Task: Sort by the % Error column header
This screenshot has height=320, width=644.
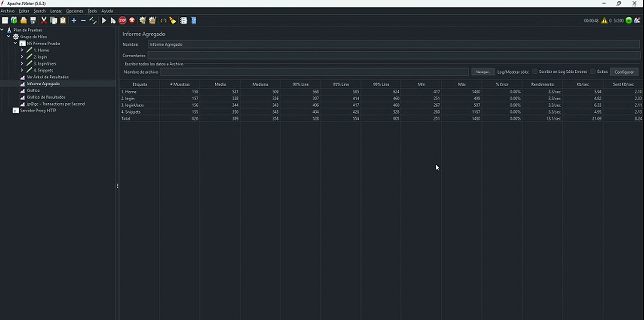Action: (502, 84)
